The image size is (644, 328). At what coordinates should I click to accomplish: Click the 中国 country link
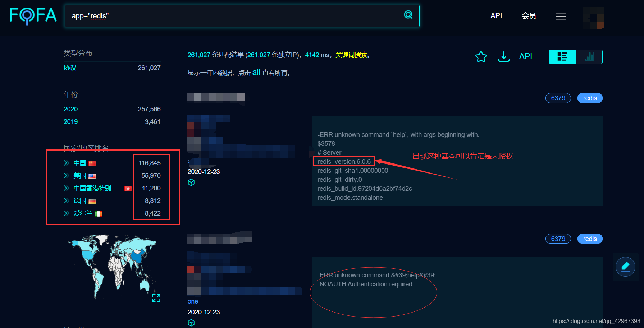click(x=80, y=163)
